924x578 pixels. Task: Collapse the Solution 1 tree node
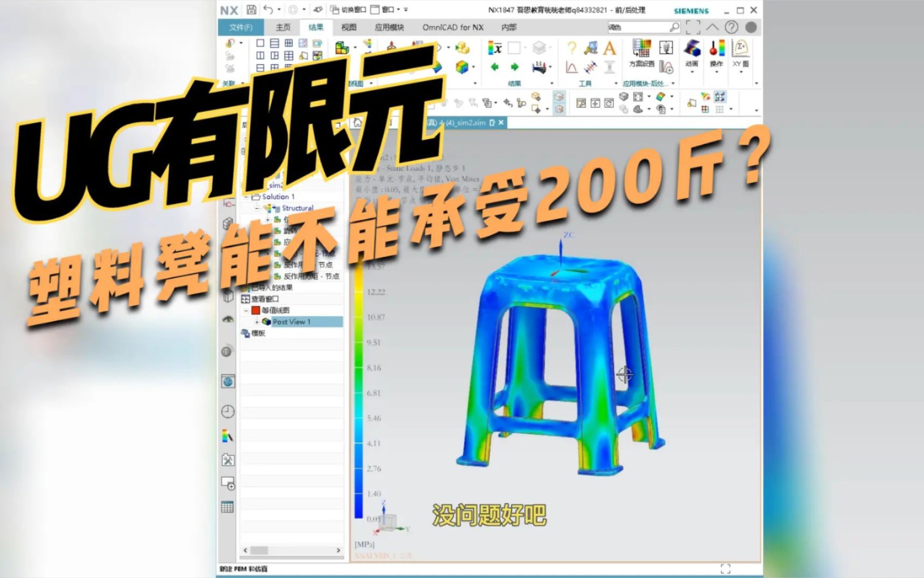pos(247,197)
